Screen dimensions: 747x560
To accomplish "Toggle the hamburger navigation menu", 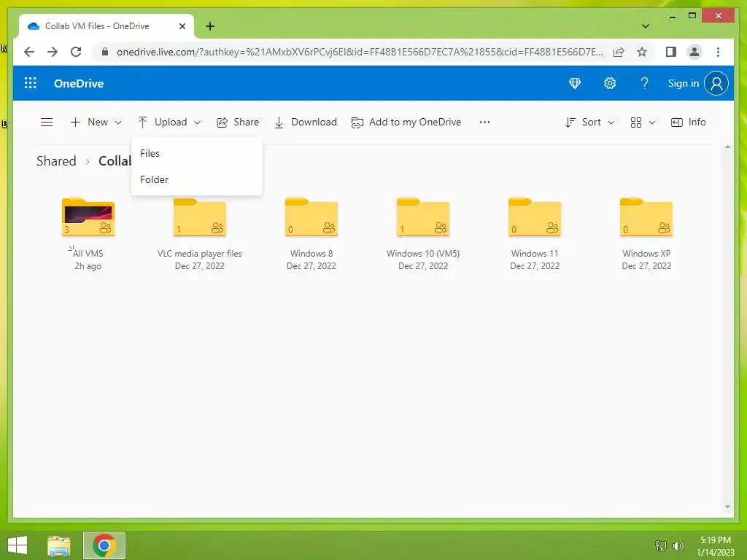I will click(x=47, y=122).
